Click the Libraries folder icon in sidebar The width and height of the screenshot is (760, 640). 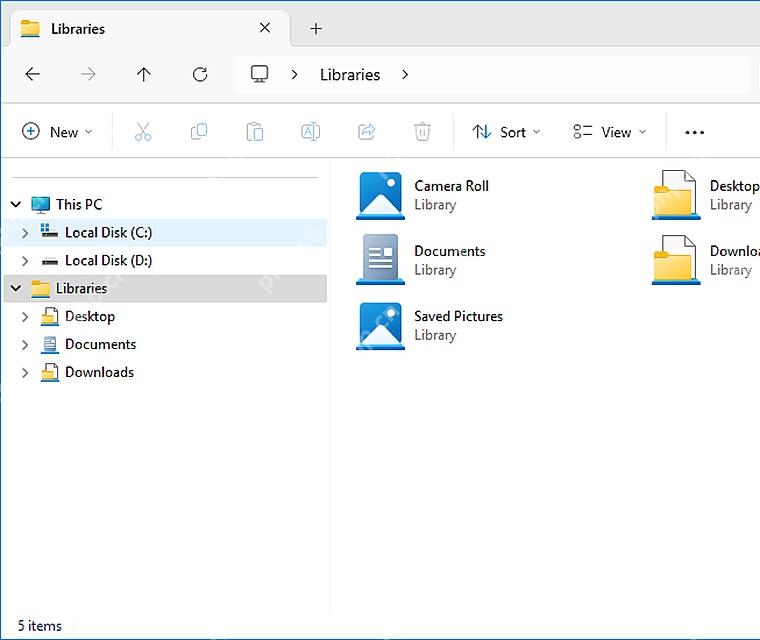pos(40,288)
